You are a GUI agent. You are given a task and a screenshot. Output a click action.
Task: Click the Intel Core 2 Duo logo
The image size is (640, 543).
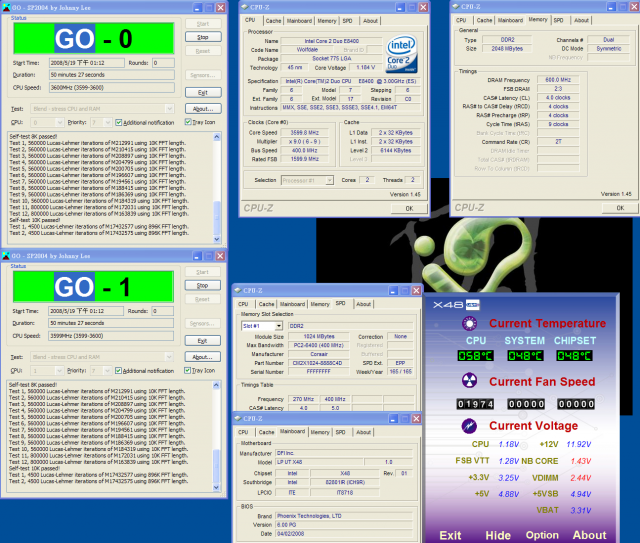[x=402, y=54]
